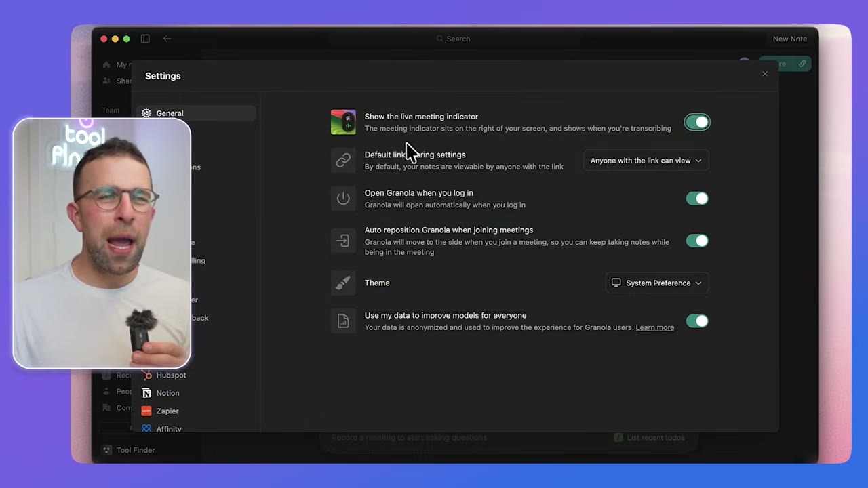Click the Search field in the title bar
The image size is (868, 488).
pos(454,39)
